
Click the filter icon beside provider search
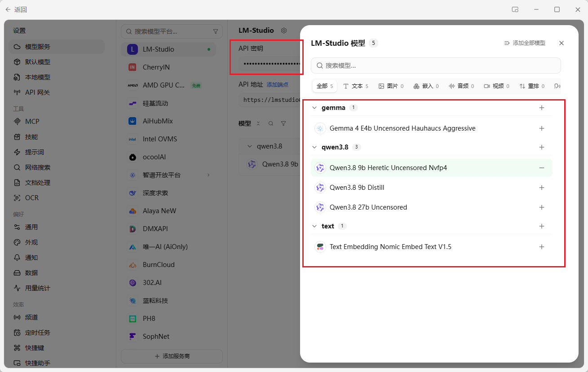(216, 31)
